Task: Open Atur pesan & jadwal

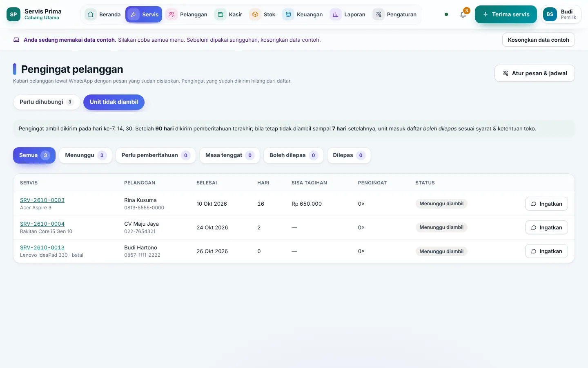Action: pyautogui.click(x=535, y=73)
